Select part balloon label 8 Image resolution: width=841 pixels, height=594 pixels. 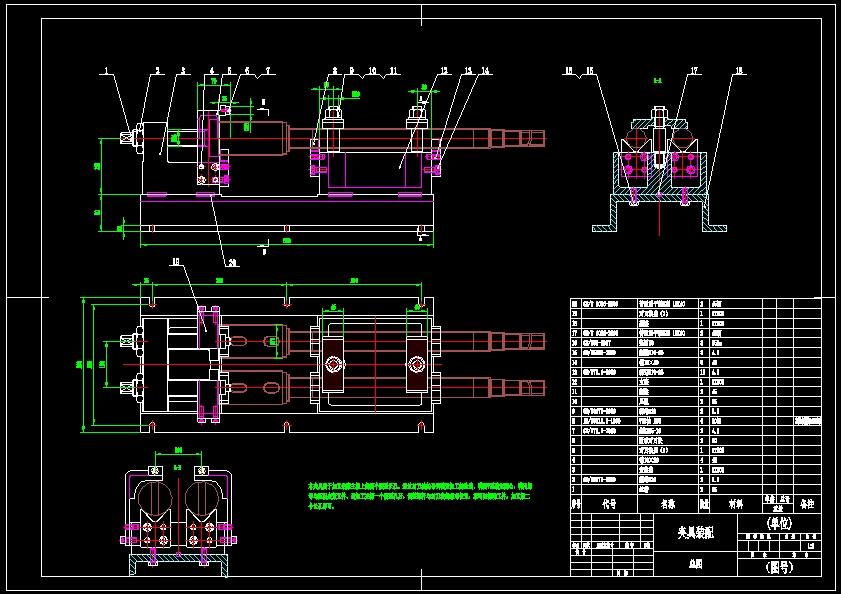tap(335, 70)
